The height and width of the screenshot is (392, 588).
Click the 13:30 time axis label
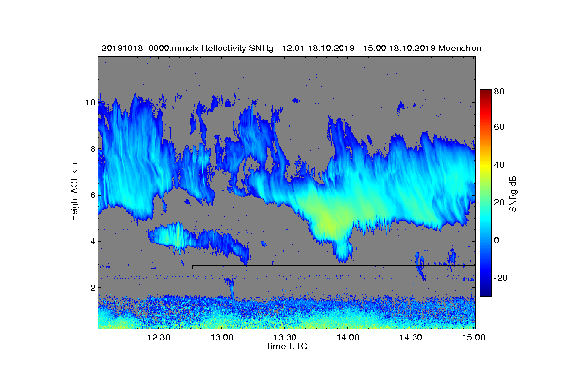[x=285, y=337]
